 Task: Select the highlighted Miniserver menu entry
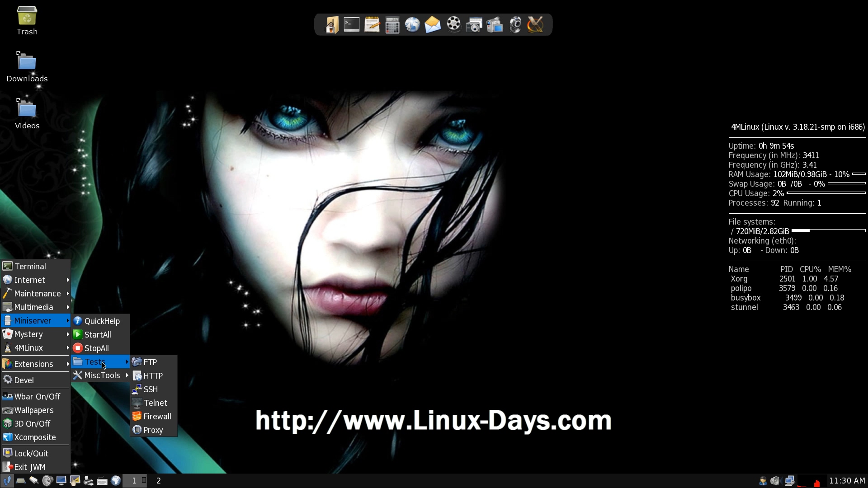tap(36, 321)
